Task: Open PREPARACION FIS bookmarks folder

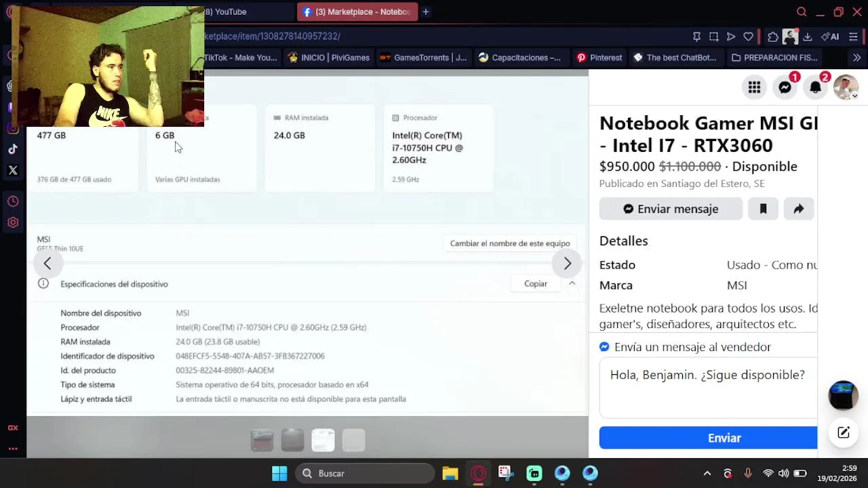Action: coord(774,58)
